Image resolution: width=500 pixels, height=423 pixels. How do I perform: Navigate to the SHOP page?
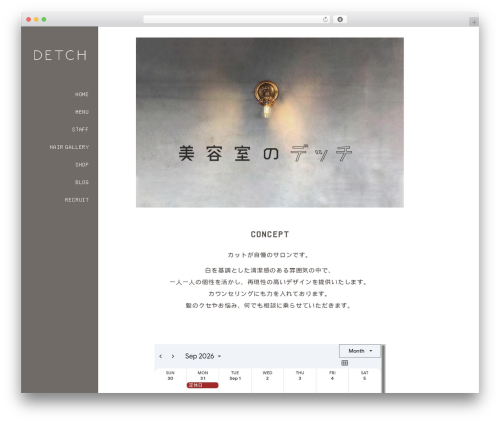pyautogui.click(x=82, y=165)
